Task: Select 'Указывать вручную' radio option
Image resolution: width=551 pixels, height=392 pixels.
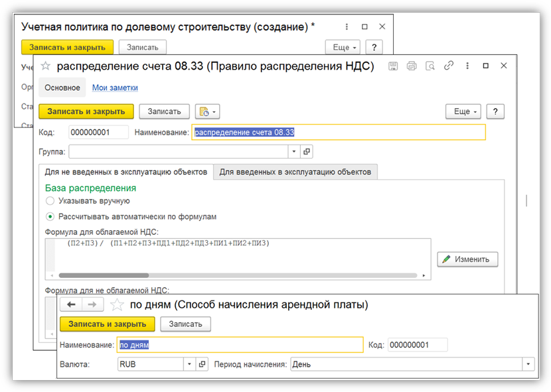Action: coord(50,200)
